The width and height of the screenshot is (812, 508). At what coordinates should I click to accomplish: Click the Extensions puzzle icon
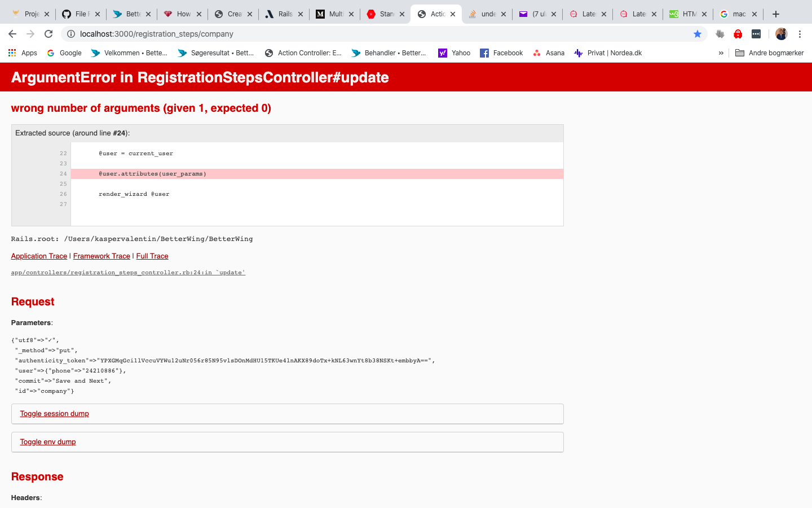[x=720, y=34]
